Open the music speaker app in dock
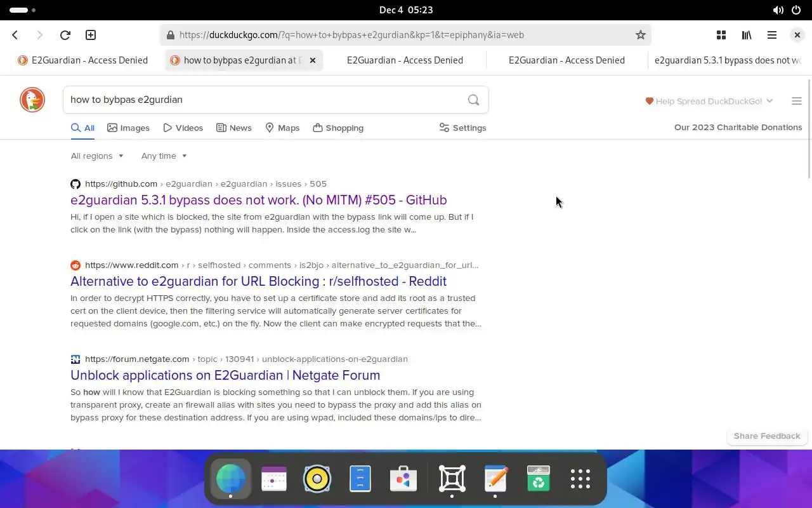Screen dimensions: 812x508 point(317,479)
